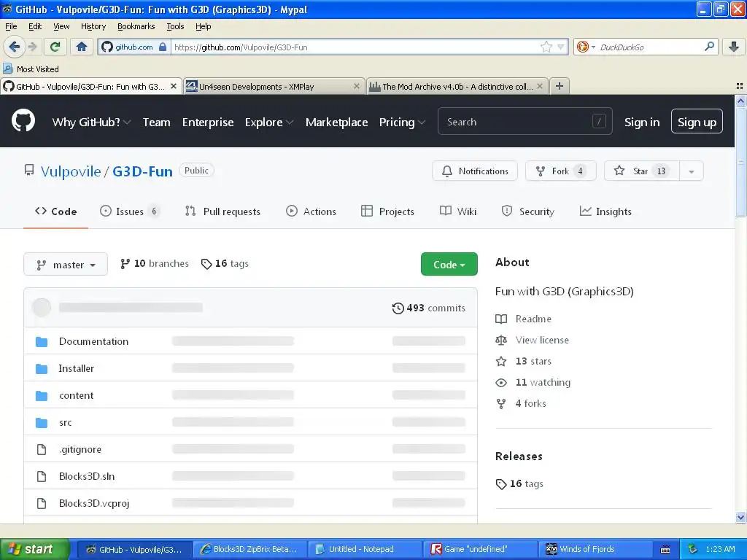Screen dimensions: 747x560
Task: Close the GitHub G3D-Fun tab
Action: (174, 86)
